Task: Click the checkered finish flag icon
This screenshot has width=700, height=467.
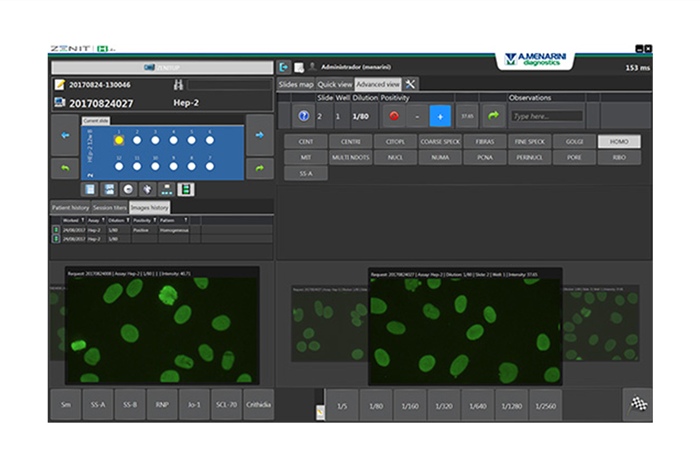Action: (636, 403)
